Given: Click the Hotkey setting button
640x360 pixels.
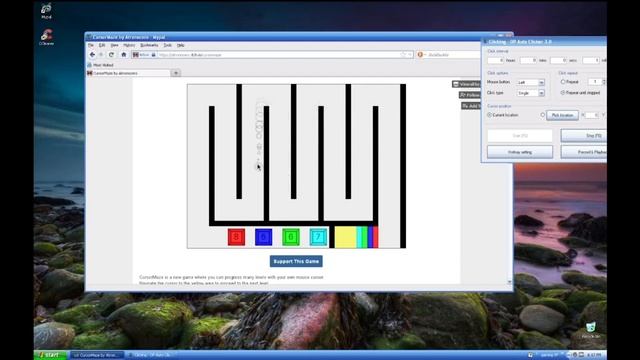Looking at the screenshot, I should coord(520,152).
